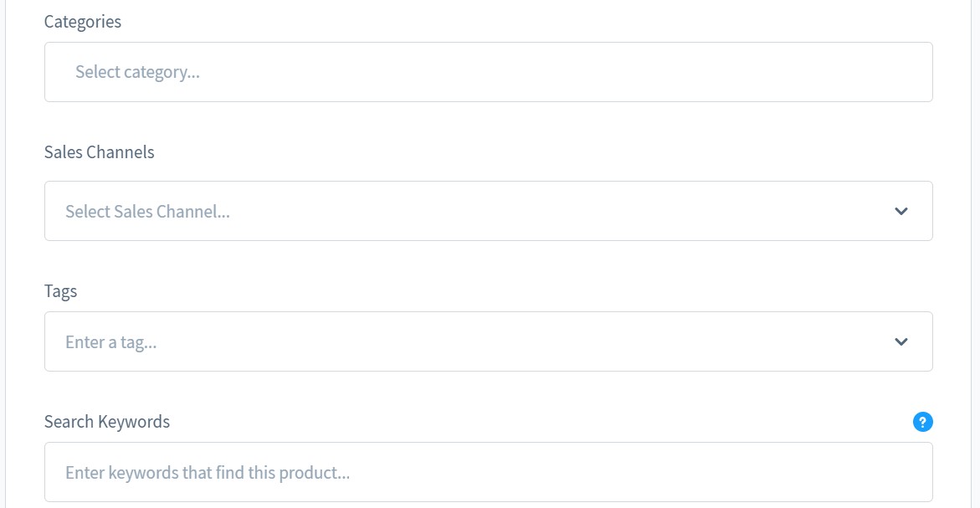This screenshot has width=980, height=508.
Task: Click the "Select Sales Channel..." placeholder text
Action: click(x=147, y=212)
